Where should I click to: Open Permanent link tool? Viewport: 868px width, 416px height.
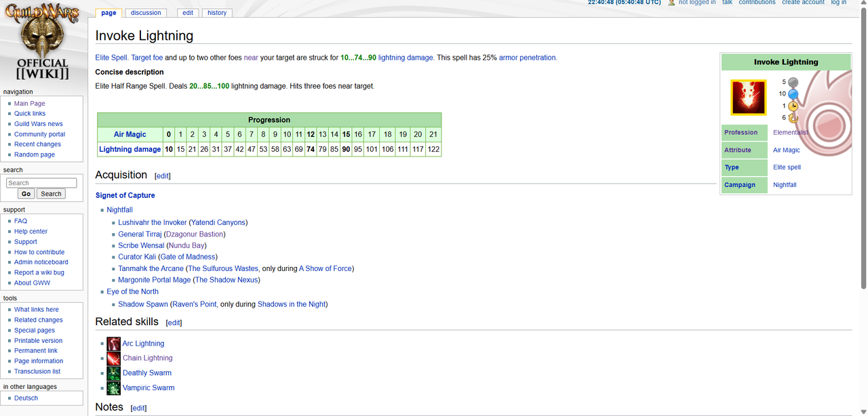36,350
